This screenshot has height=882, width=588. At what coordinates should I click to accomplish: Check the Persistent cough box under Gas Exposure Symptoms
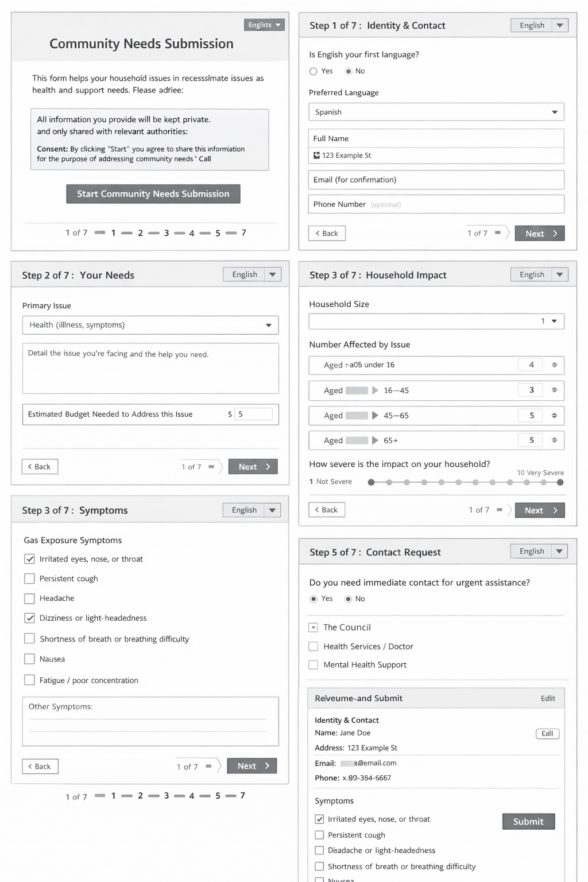30,578
